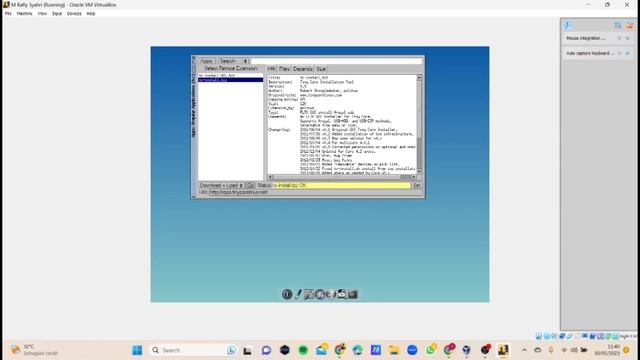Click the vertical scrollbar of the info pane
Screen dimensions: 640x360
pos(419,124)
